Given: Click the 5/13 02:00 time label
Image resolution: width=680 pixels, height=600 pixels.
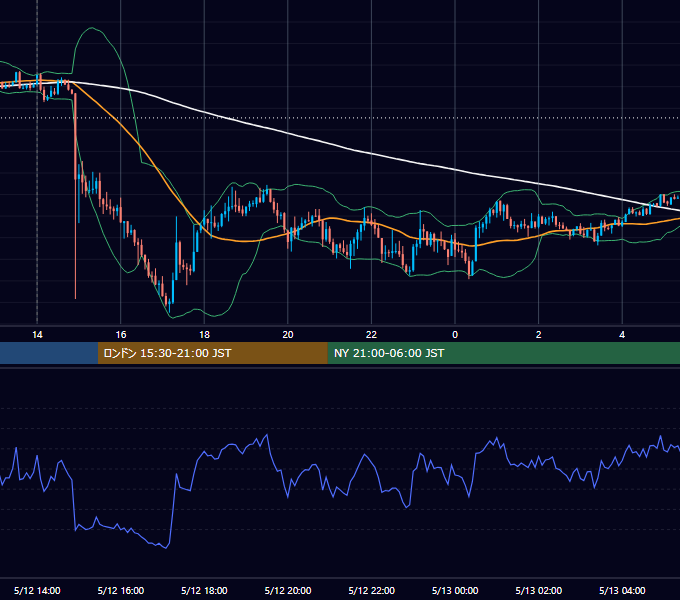Looking at the screenshot, I should (x=539, y=590).
